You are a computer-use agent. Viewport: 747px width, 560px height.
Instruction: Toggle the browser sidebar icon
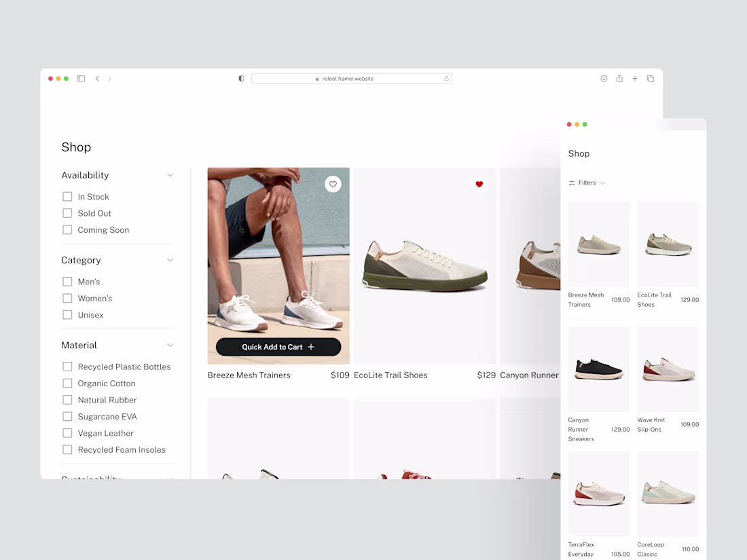[81, 79]
